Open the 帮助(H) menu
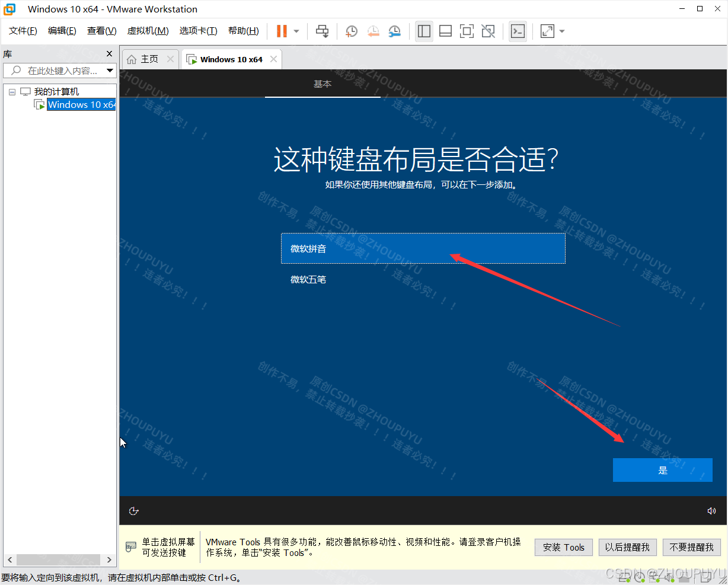Screen dimensions: 728x585 point(243,31)
